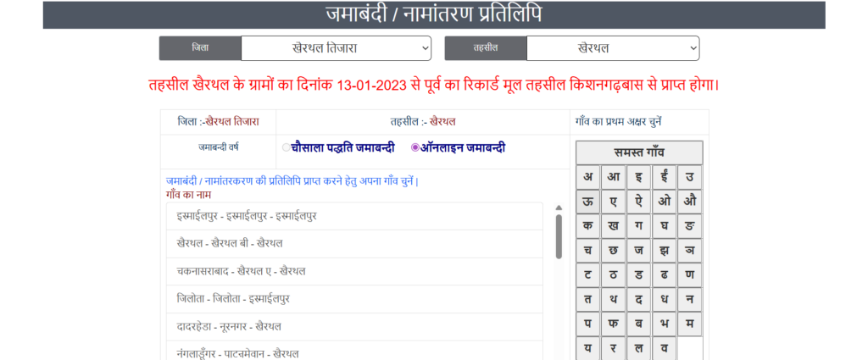Choose the letter ङ button

tap(690, 226)
